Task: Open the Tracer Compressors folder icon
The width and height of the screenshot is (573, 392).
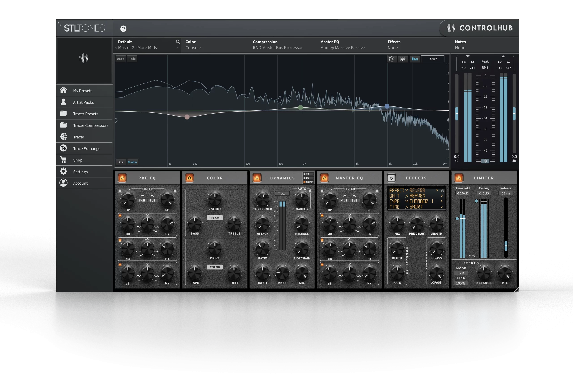Action: pyautogui.click(x=63, y=125)
